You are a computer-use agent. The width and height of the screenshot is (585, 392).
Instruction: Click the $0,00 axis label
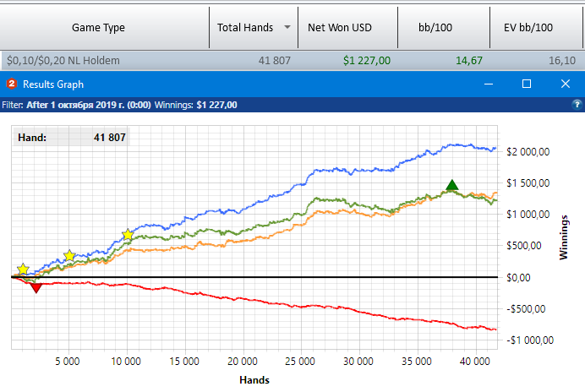[518, 277]
